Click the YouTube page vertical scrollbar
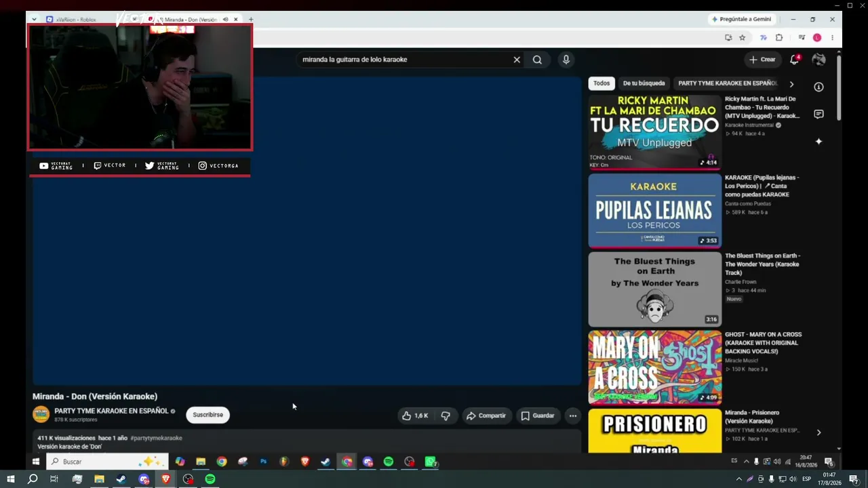The image size is (868, 488). 839,88
